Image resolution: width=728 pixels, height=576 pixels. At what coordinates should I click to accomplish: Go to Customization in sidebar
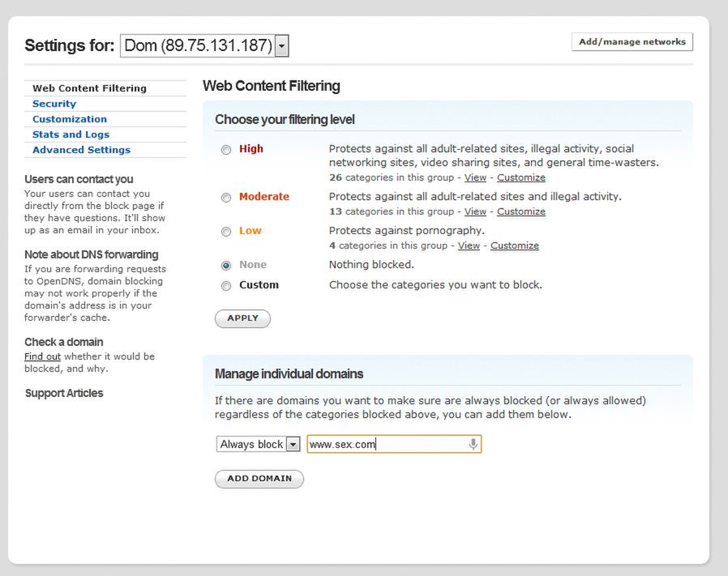(x=70, y=119)
